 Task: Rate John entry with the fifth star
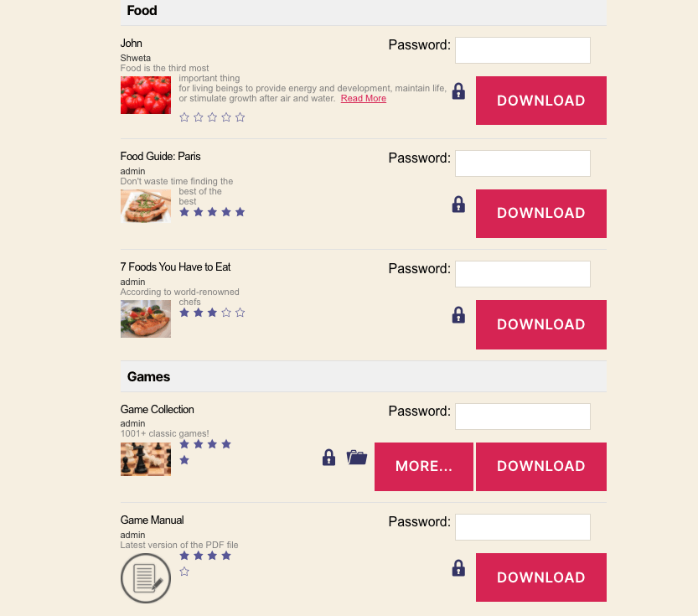point(240,117)
